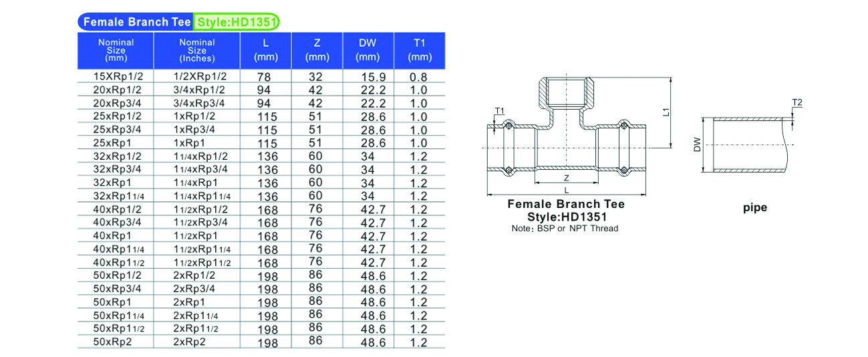Click the DW label on pipe drawing
The width and height of the screenshot is (868, 357).
[x=698, y=145]
